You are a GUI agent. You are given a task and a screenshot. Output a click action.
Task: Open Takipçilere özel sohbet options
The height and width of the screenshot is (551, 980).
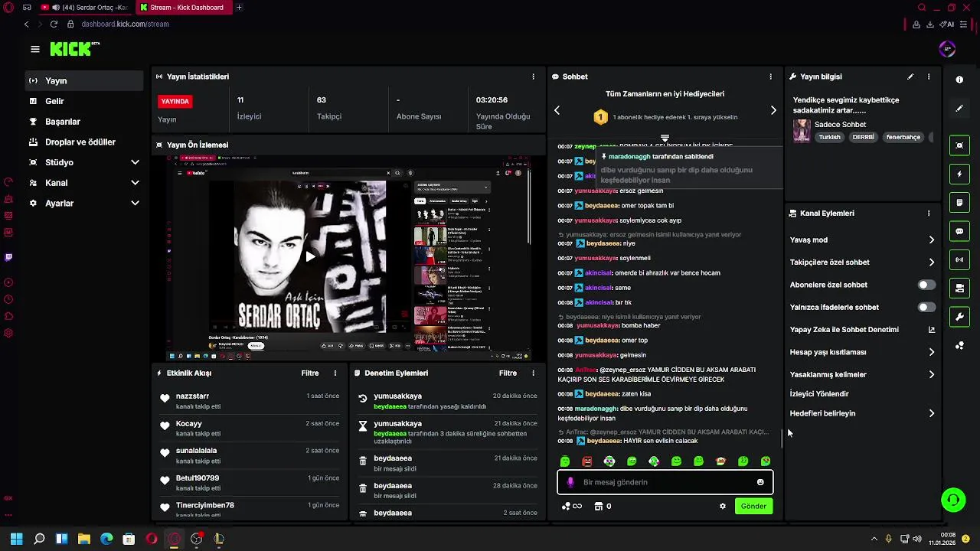tap(862, 262)
